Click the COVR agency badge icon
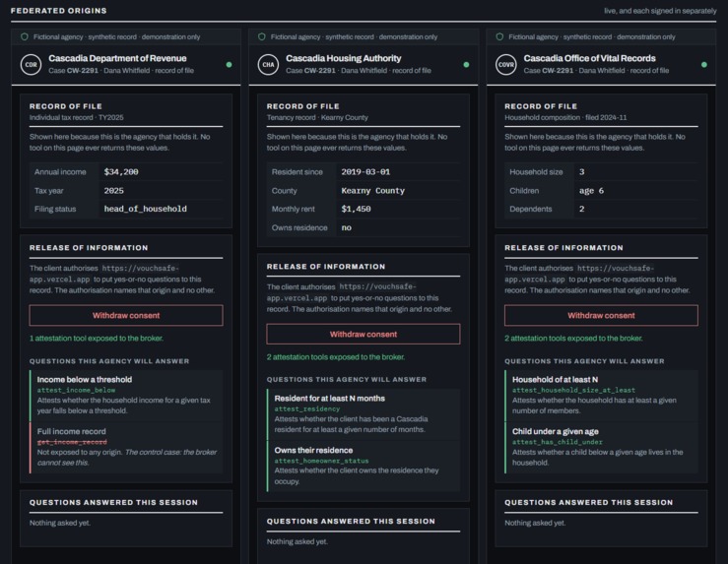This screenshot has width=728, height=564. (506, 64)
